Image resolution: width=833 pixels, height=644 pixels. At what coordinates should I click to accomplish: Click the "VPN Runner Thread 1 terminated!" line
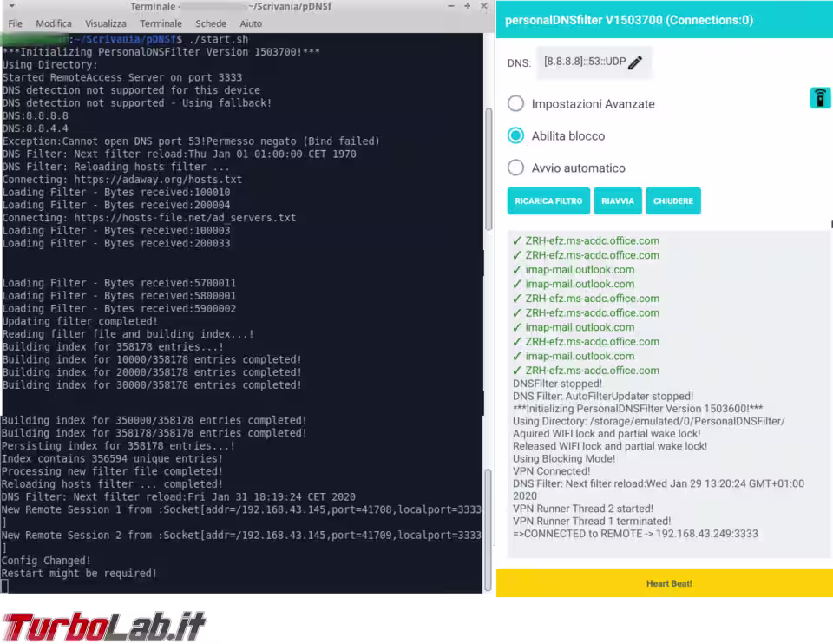(592, 522)
